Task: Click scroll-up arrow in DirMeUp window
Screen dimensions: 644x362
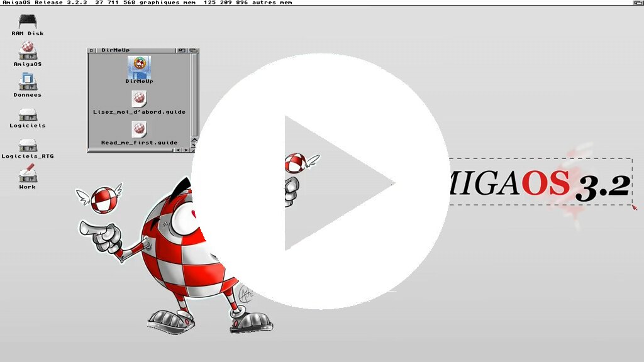Action: click(x=194, y=140)
